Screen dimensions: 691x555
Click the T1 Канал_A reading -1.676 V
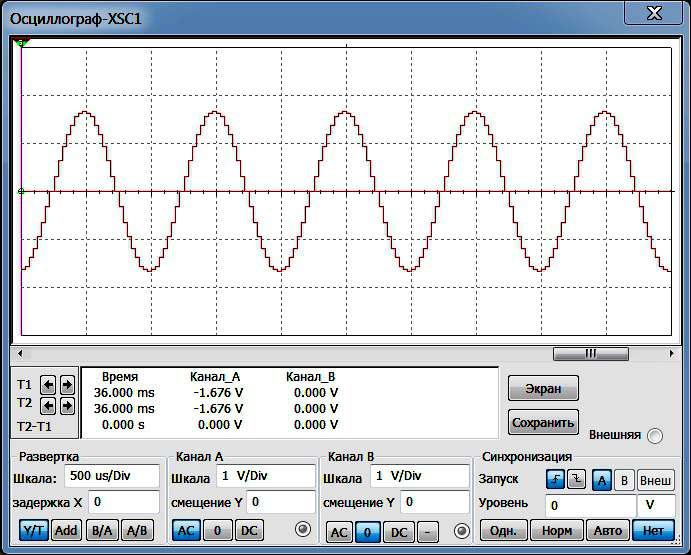coord(218,393)
